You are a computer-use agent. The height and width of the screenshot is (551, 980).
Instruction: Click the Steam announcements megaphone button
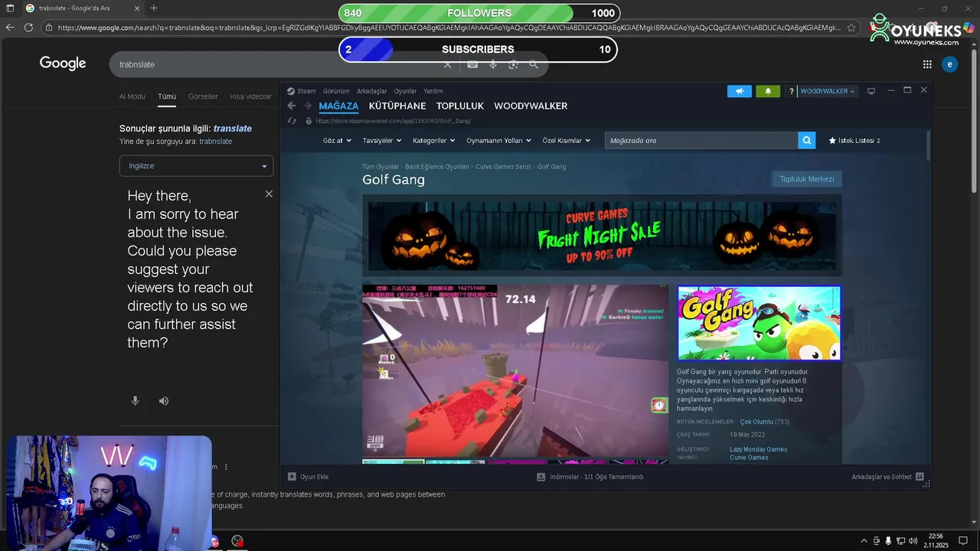pyautogui.click(x=740, y=91)
